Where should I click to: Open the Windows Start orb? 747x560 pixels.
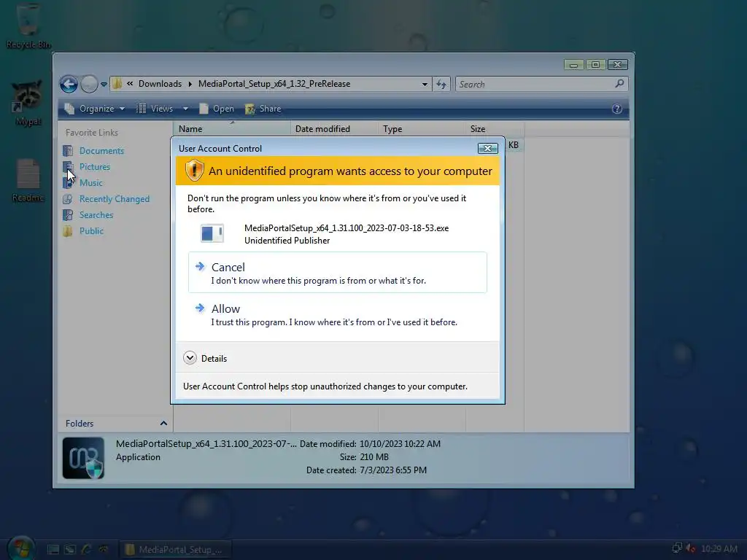click(21, 548)
